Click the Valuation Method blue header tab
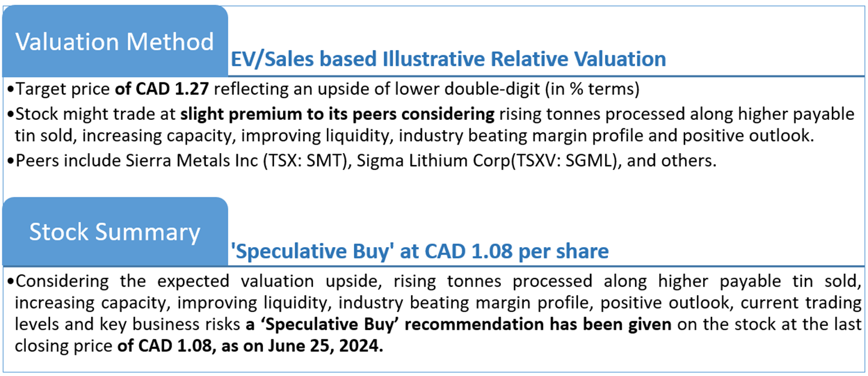Screen dimensions: 868x376 [x=114, y=42]
